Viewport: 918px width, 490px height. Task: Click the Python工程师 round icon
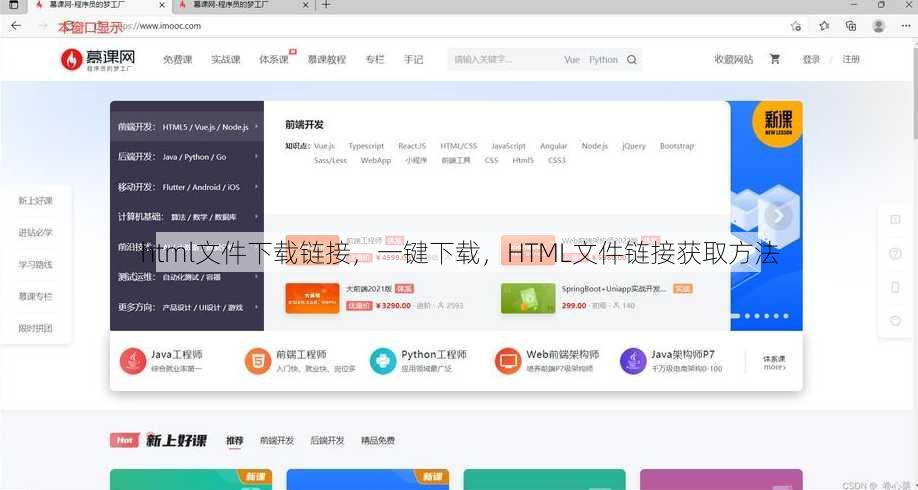click(x=383, y=361)
